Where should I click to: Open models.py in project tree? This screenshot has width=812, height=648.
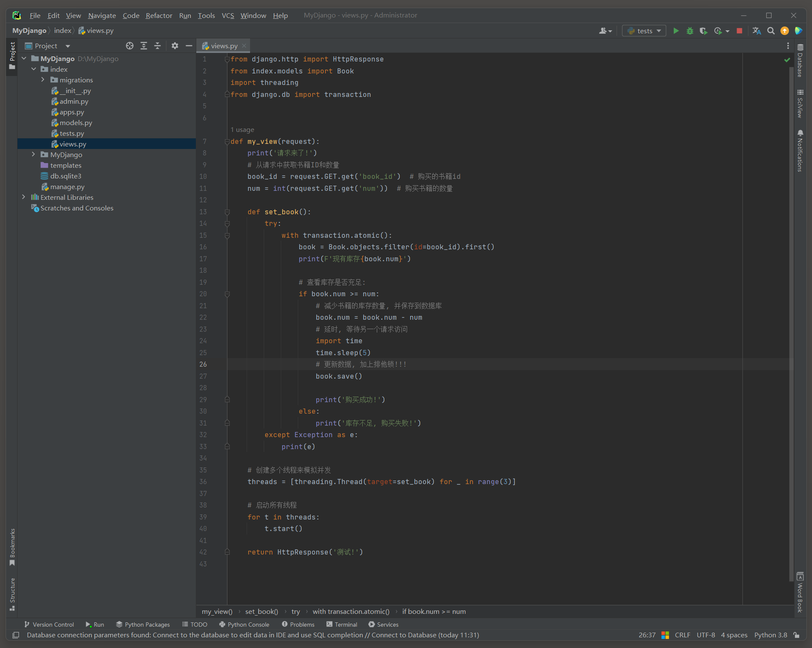76,123
